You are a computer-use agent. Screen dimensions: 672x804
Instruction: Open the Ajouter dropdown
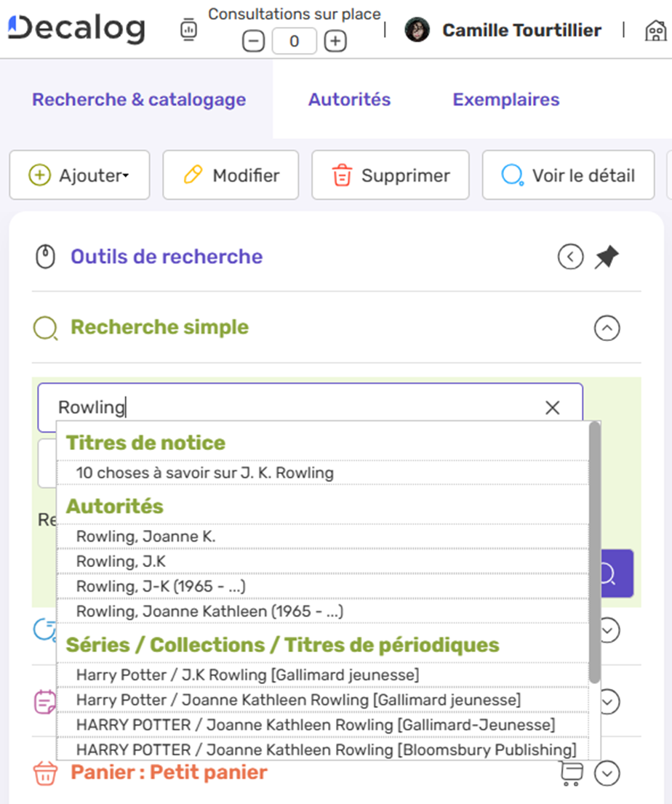click(79, 175)
